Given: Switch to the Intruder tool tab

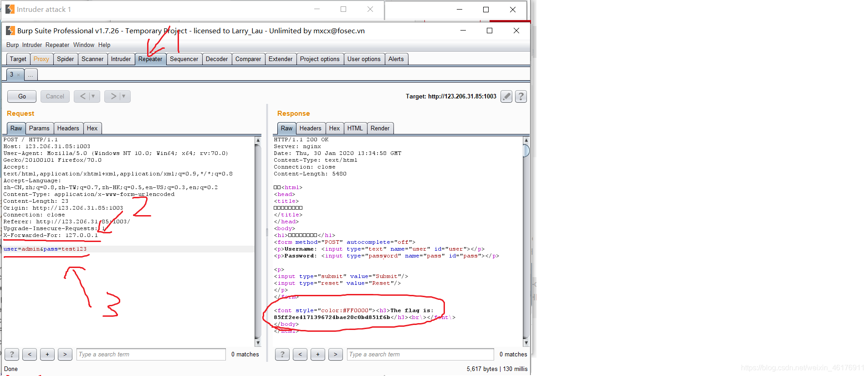Looking at the screenshot, I should coord(121,59).
